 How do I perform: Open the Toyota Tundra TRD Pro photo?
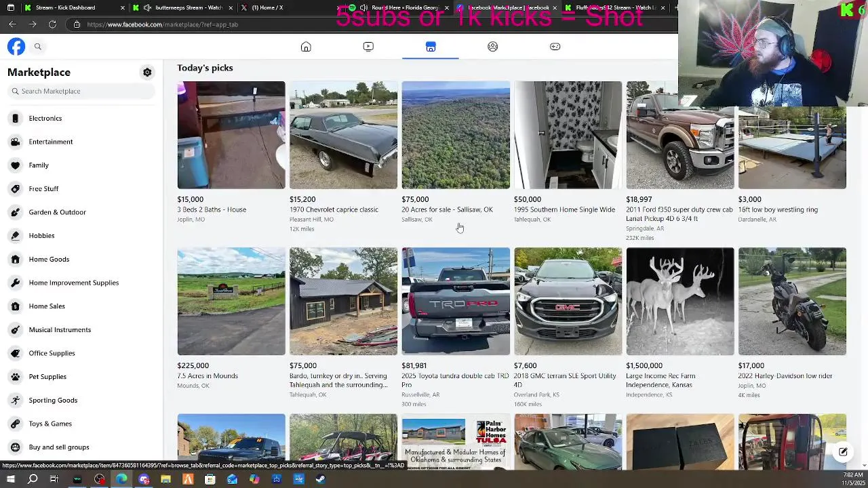coord(456,302)
